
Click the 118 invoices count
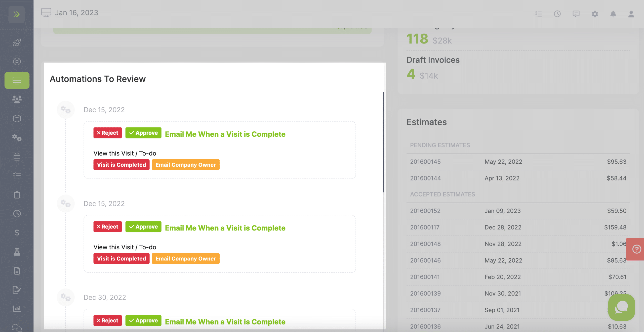pos(417,39)
